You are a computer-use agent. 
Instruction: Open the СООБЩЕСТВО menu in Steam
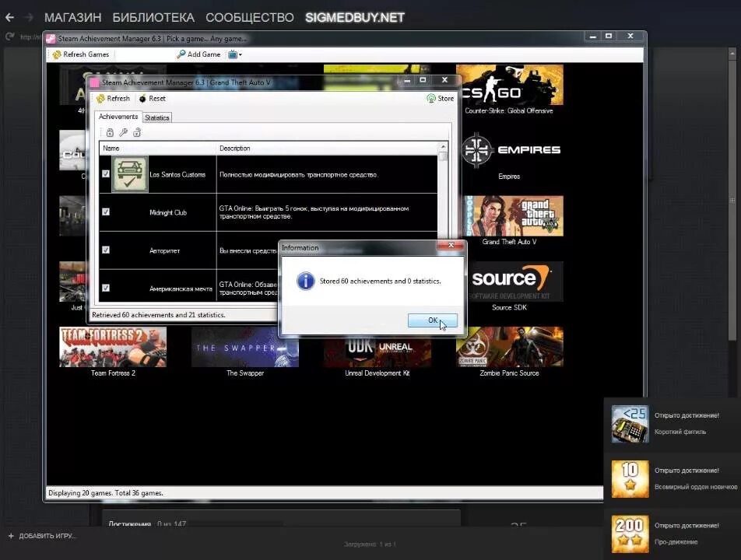tap(250, 17)
